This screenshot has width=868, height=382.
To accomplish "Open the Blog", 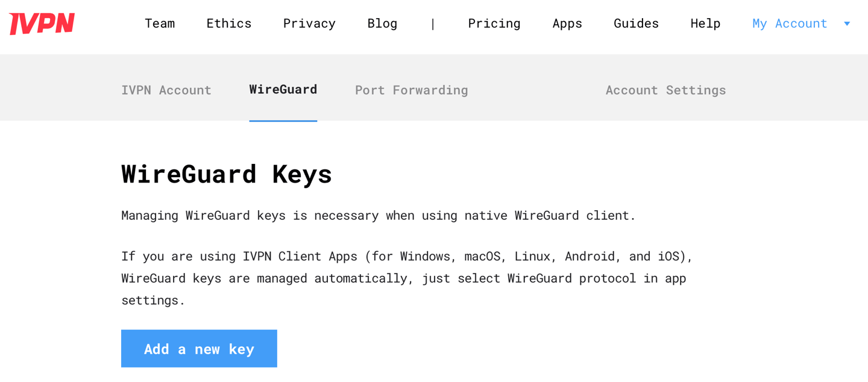I will pyautogui.click(x=382, y=23).
